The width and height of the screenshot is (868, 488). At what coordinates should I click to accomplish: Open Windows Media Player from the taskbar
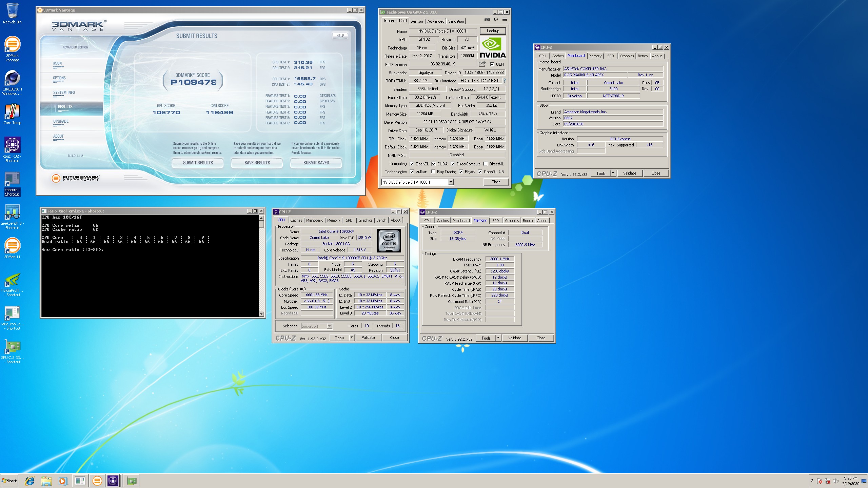[x=63, y=481]
